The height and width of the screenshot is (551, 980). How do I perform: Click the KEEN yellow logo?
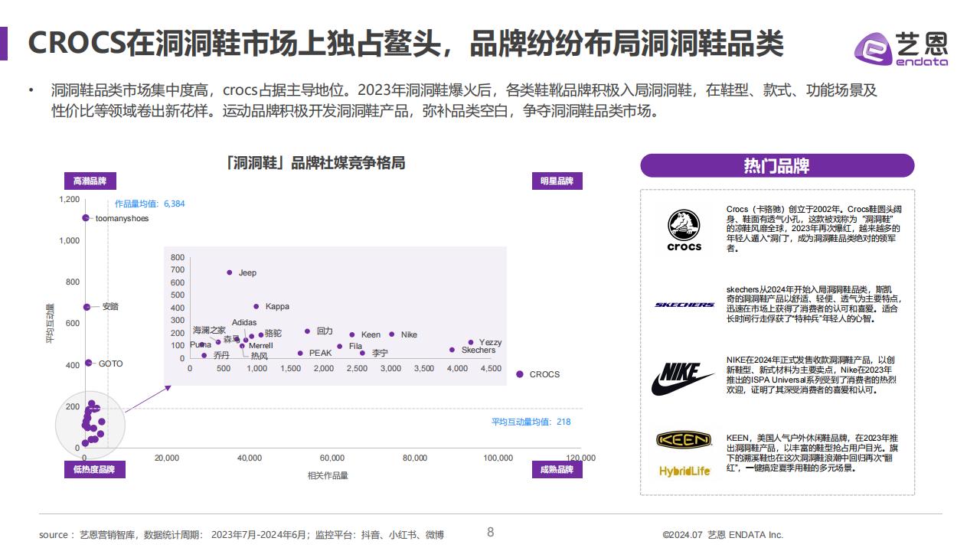point(684,440)
